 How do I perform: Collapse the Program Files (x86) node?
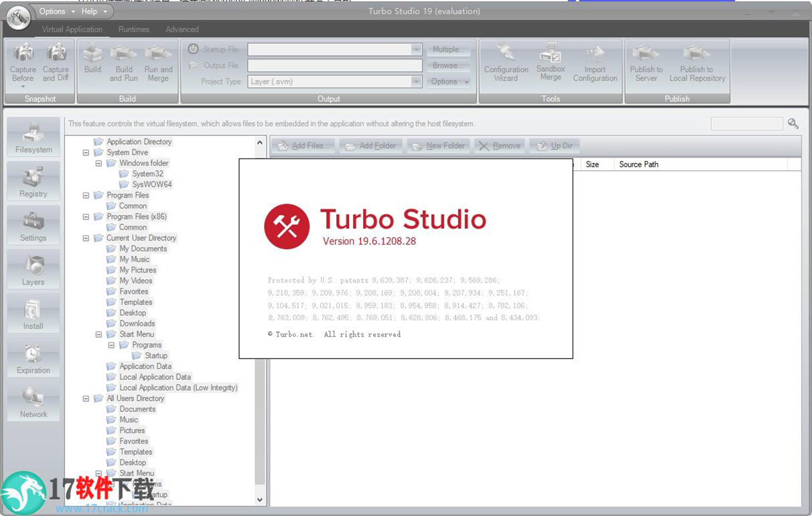[86, 217]
